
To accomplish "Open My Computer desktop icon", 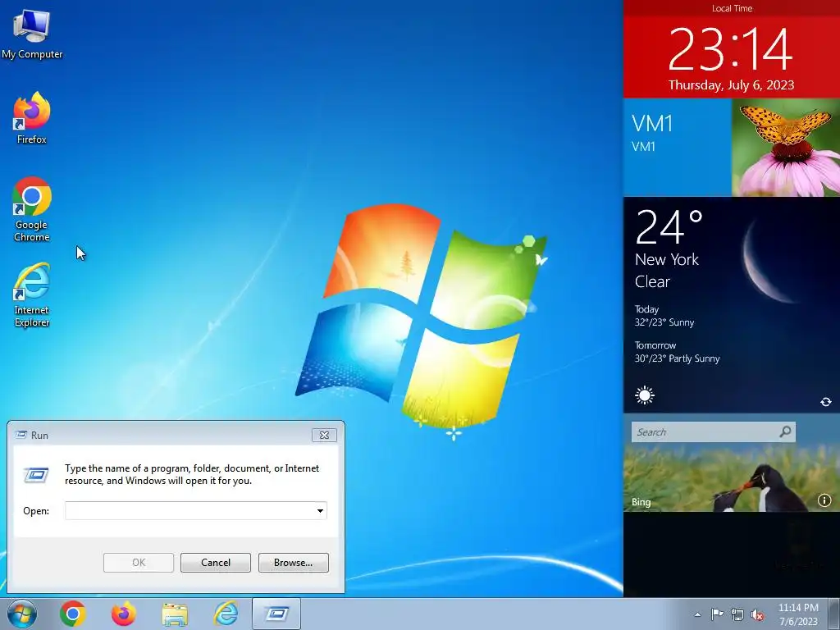I will [32, 33].
